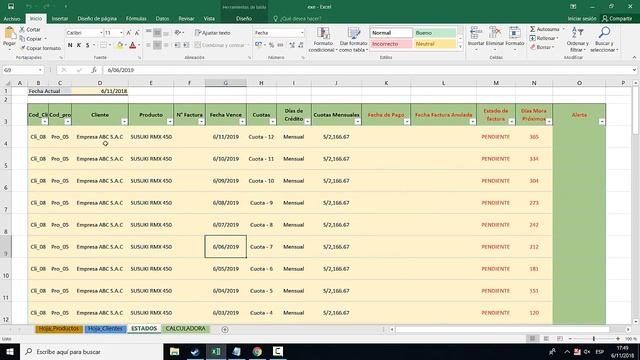640x360 pixels.
Task: Click the Cortar scissors icon
Action: (22, 29)
